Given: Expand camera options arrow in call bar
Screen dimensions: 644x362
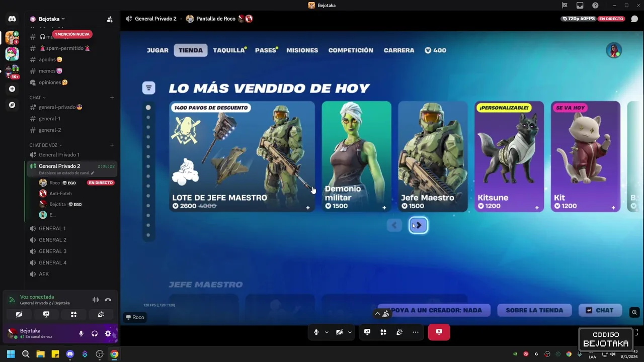Looking at the screenshot, I should coord(349,332).
